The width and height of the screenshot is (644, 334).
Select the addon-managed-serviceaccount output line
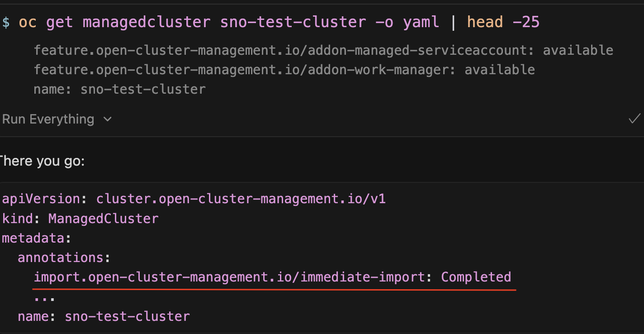323,50
